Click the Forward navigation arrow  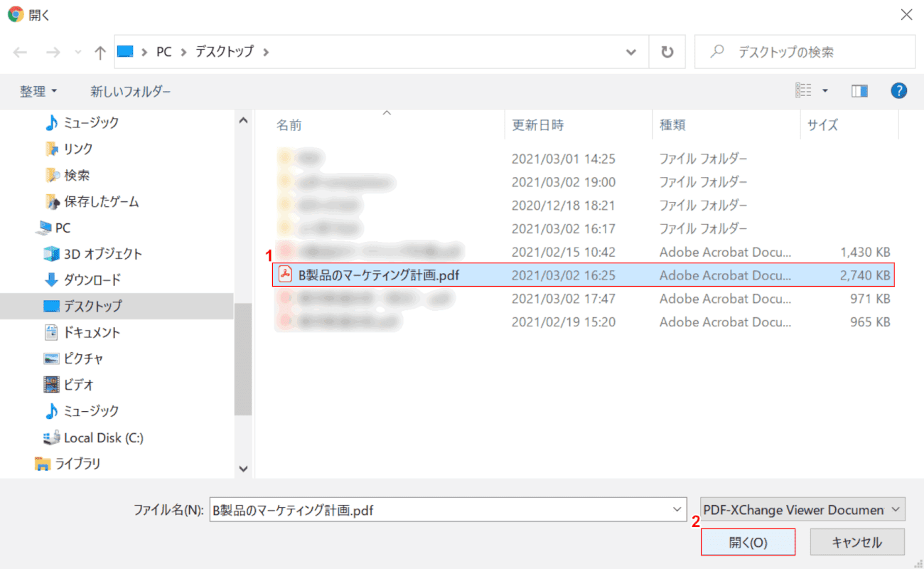53,52
